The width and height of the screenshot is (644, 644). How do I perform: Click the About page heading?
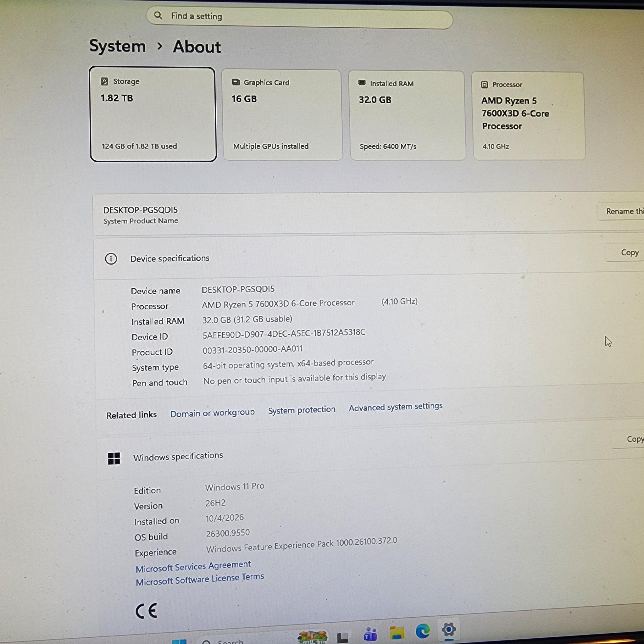(x=197, y=46)
